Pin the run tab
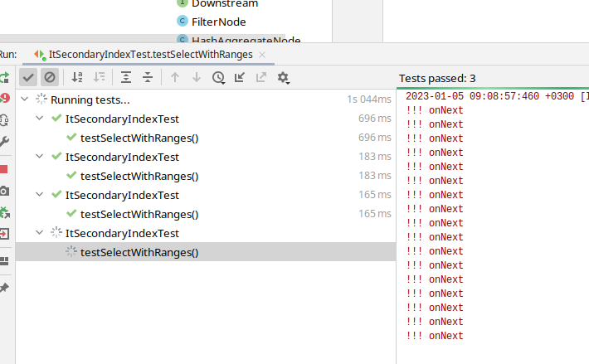 4,288
